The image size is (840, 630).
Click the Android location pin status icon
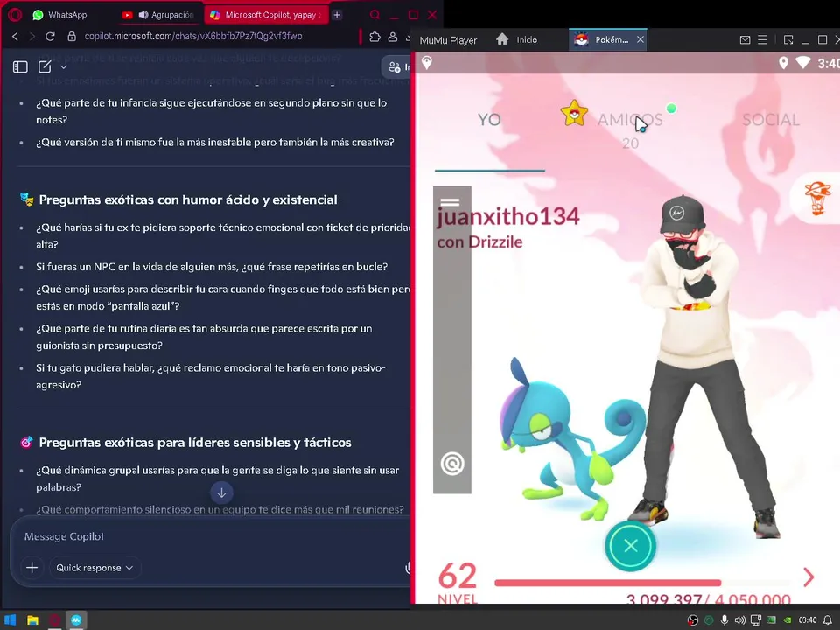pyautogui.click(x=783, y=63)
